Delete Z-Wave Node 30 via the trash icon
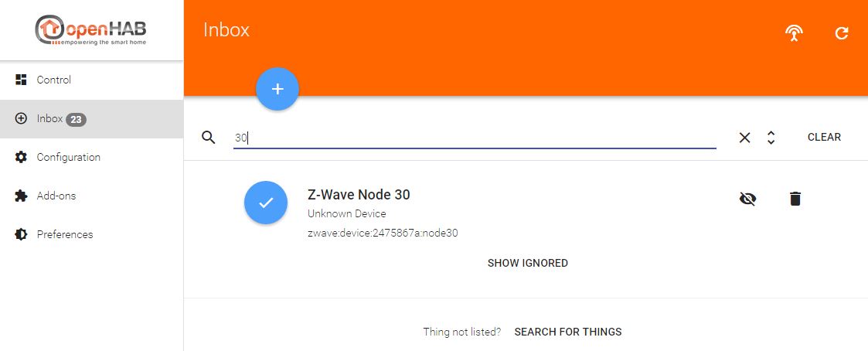 point(795,198)
